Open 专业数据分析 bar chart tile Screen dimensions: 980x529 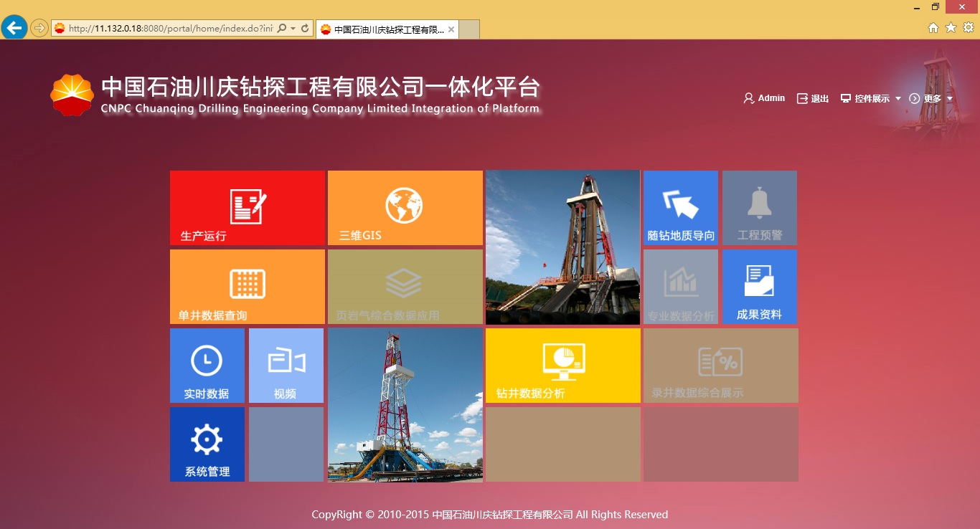pyautogui.click(x=680, y=283)
